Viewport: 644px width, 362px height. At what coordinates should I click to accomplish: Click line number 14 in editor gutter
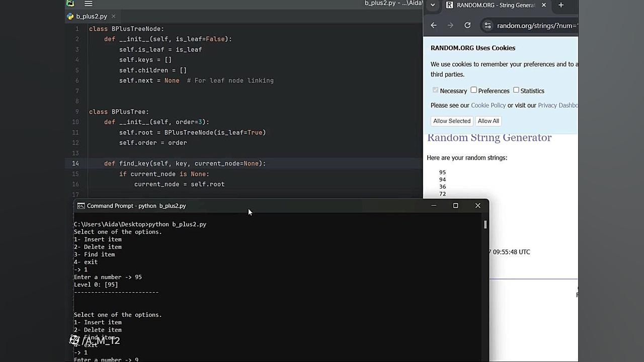(x=75, y=163)
